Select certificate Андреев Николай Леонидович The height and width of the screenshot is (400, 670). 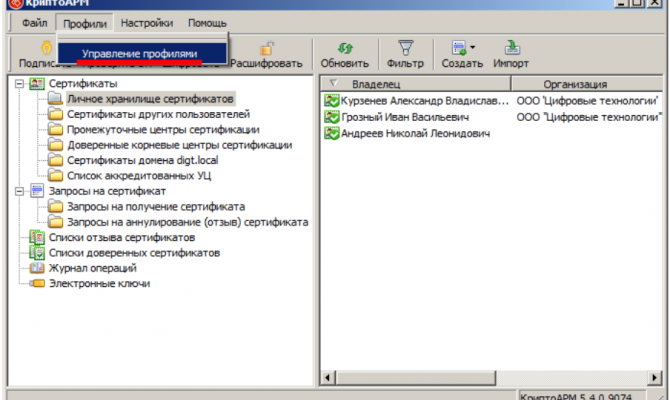click(415, 133)
